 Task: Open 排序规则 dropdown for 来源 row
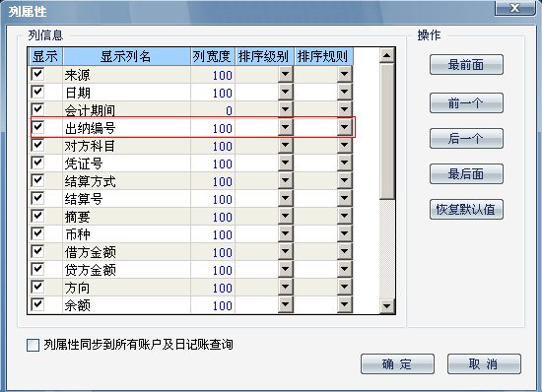pyautogui.click(x=345, y=74)
